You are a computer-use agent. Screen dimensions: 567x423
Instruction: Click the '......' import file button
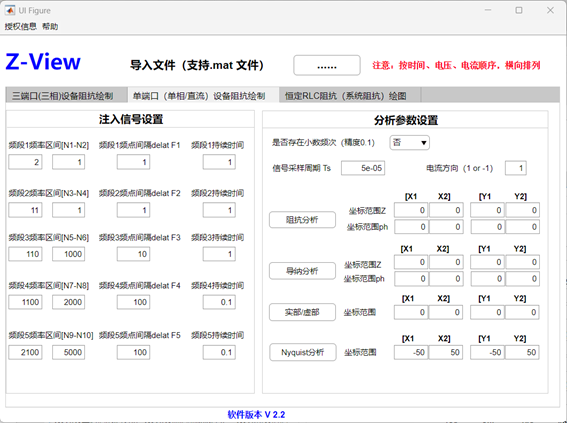(327, 65)
